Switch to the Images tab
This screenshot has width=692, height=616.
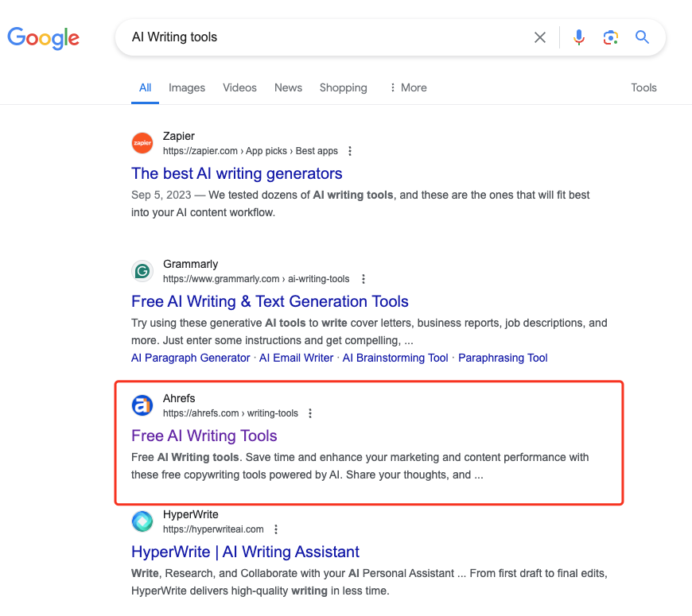point(187,87)
